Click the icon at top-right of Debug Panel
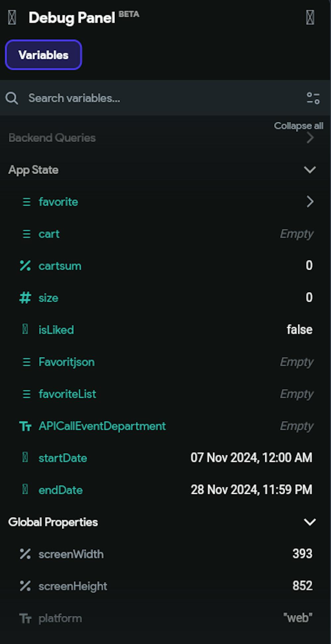Screen dimensions: 331x644 310,18
